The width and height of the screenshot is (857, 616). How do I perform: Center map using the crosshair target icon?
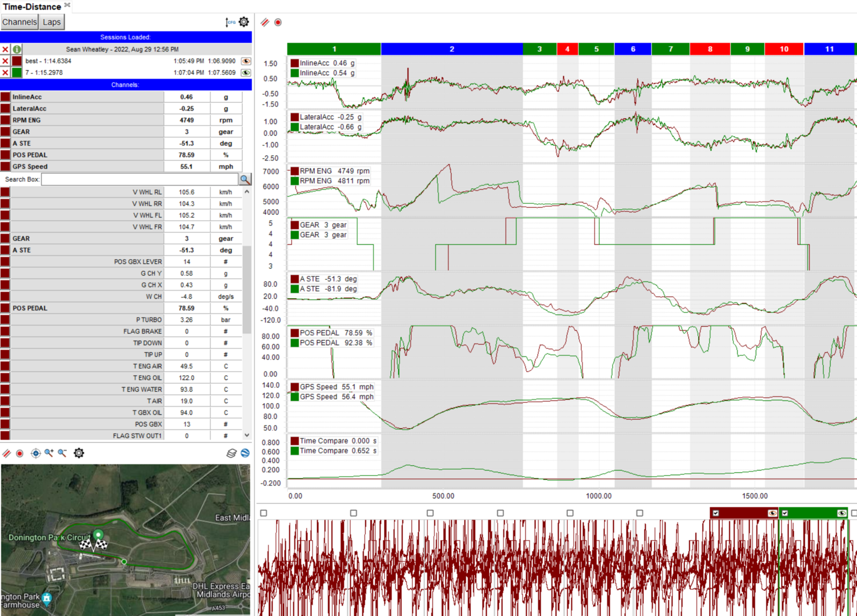pyautogui.click(x=35, y=453)
